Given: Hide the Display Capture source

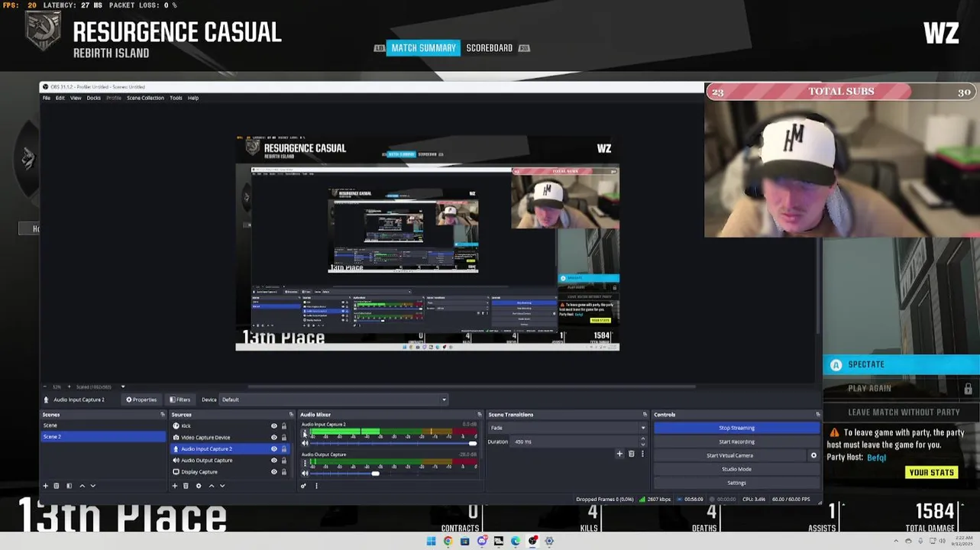Looking at the screenshot, I should point(274,472).
